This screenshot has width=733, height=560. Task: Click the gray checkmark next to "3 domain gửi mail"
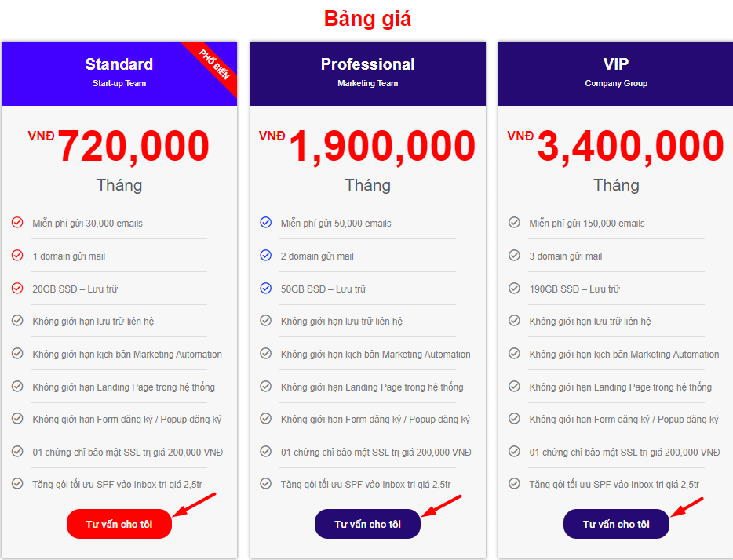[x=514, y=255]
